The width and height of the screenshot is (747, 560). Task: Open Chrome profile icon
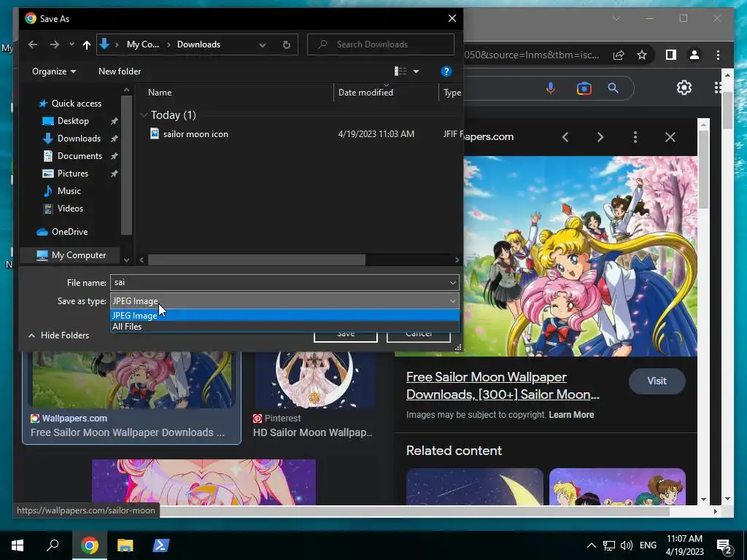pyautogui.click(x=694, y=55)
